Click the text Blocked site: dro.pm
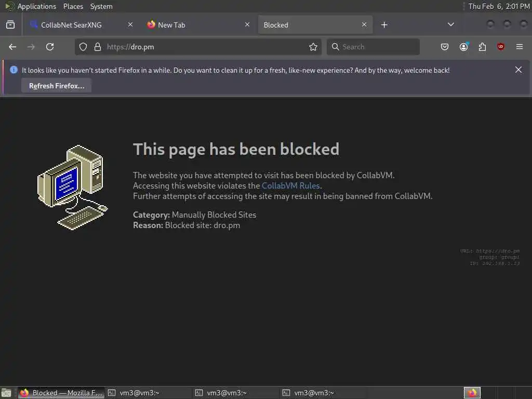This screenshot has width=532, height=399. (x=203, y=225)
